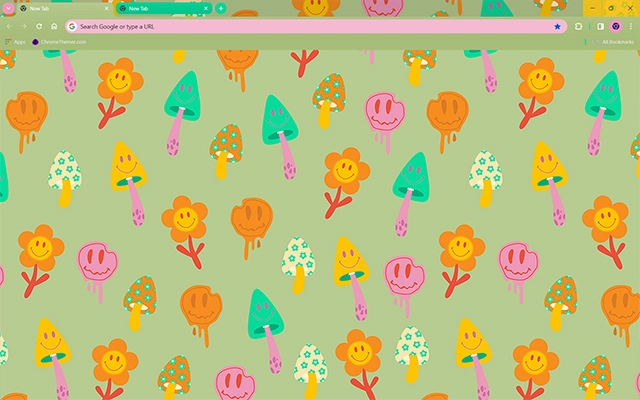Open the Chrome three-dot menu

[631, 27]
